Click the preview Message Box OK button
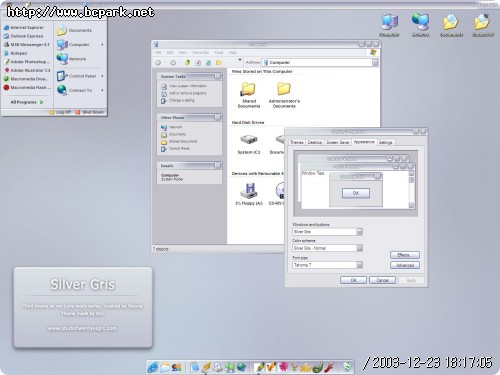The image size is (500, 375). pyautogui.click(x=356, y=193)
